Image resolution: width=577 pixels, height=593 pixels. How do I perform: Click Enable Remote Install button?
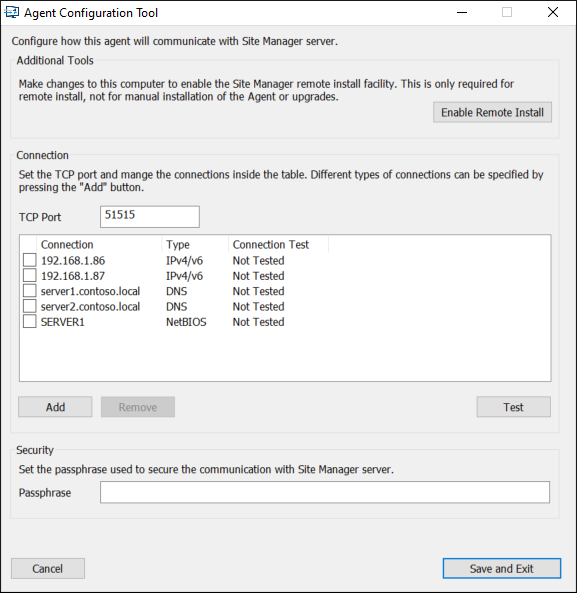(492, 112)
